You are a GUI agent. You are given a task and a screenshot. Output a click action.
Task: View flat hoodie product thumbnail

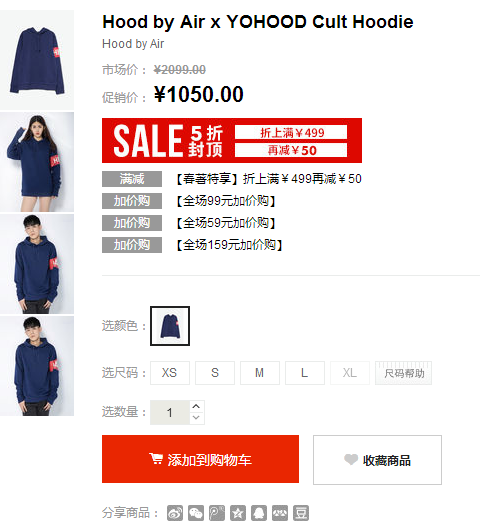tap(37, 60)
